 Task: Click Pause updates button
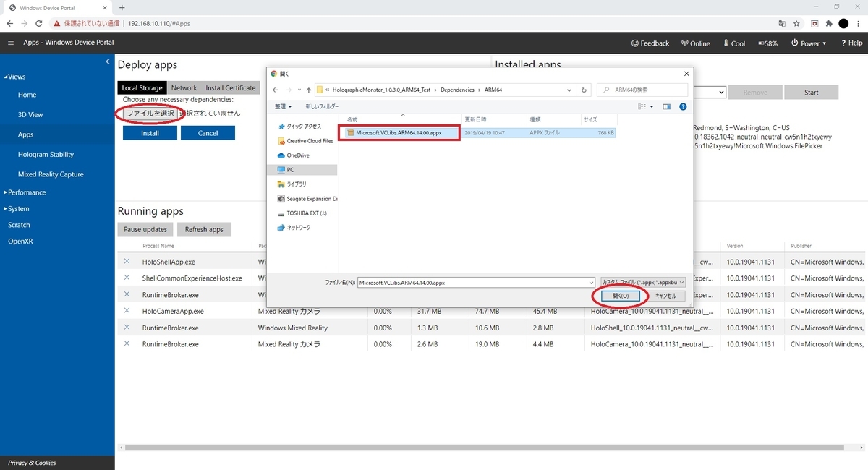[x=145, y=229]
